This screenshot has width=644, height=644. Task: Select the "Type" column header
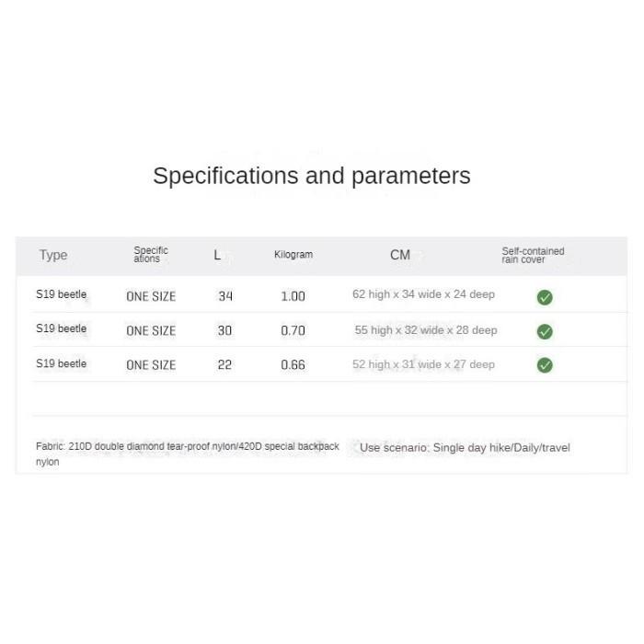[53, 255]
